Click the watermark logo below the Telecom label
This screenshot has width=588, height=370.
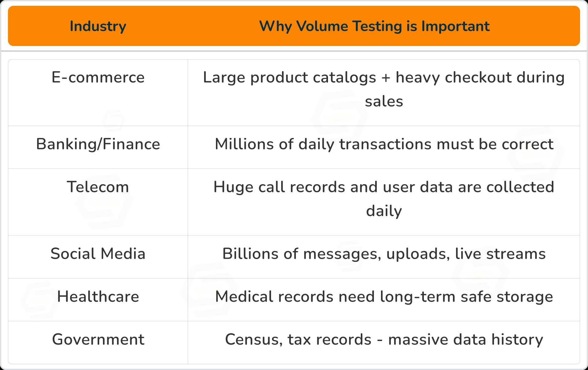(x=104, y=202)
